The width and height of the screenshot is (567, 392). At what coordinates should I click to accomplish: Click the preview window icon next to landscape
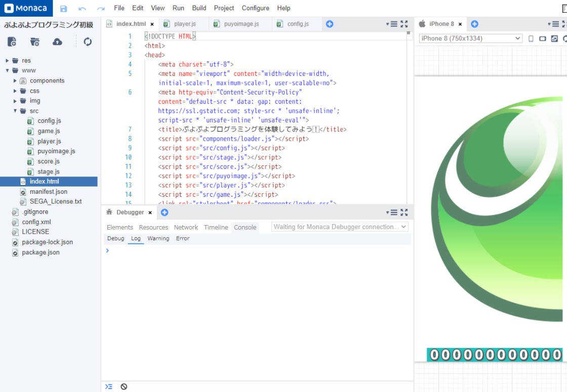pos(554,38)
